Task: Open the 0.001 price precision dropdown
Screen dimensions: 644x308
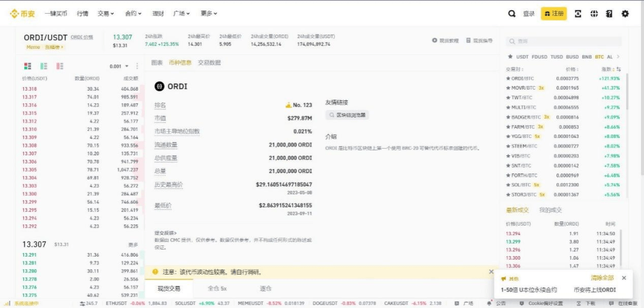Action: 119,66
